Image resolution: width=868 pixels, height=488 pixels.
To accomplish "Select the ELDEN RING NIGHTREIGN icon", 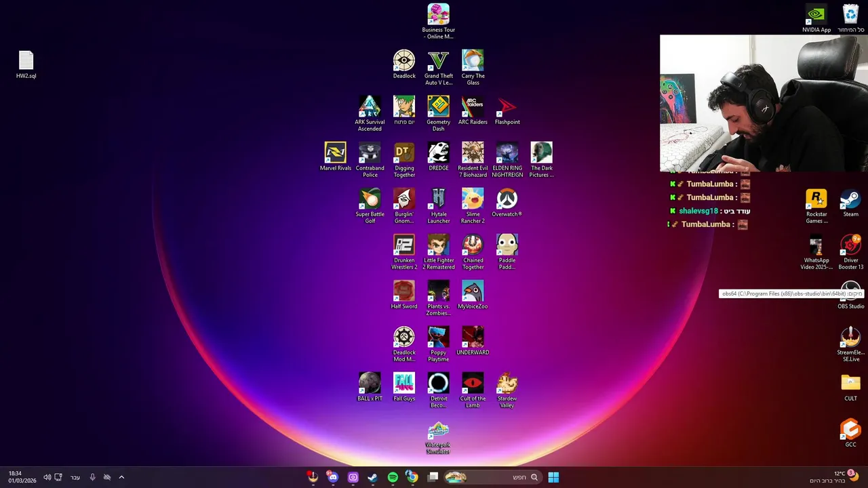I will click(507, 160).
